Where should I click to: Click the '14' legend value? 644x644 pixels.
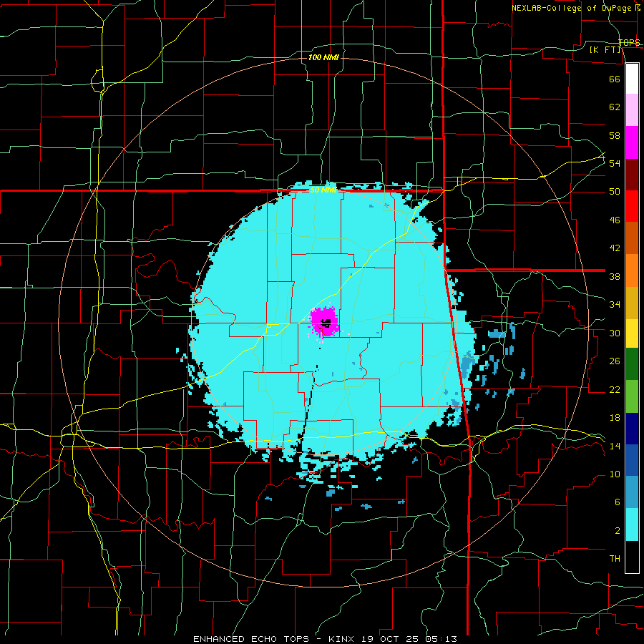coord(615,446)
